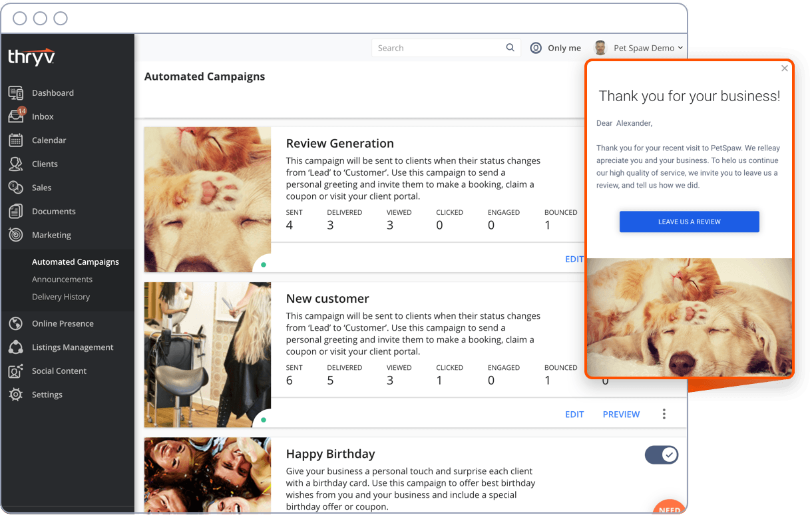Click the Automated Campaigns page heading
This screenshot has width=812, height=515.
[x=204, y=77]
